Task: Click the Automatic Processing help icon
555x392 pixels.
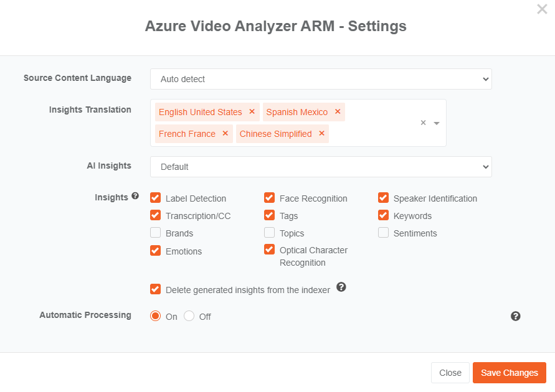Action: pyautogui.click(x=515, y=316)
